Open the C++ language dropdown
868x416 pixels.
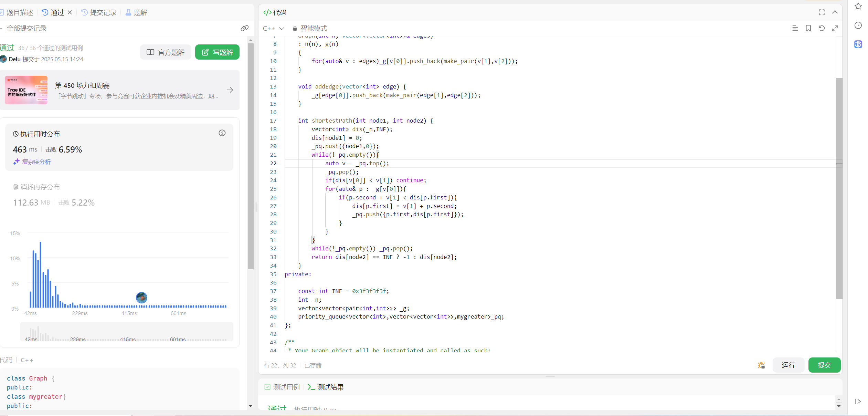tap(273, 28)
